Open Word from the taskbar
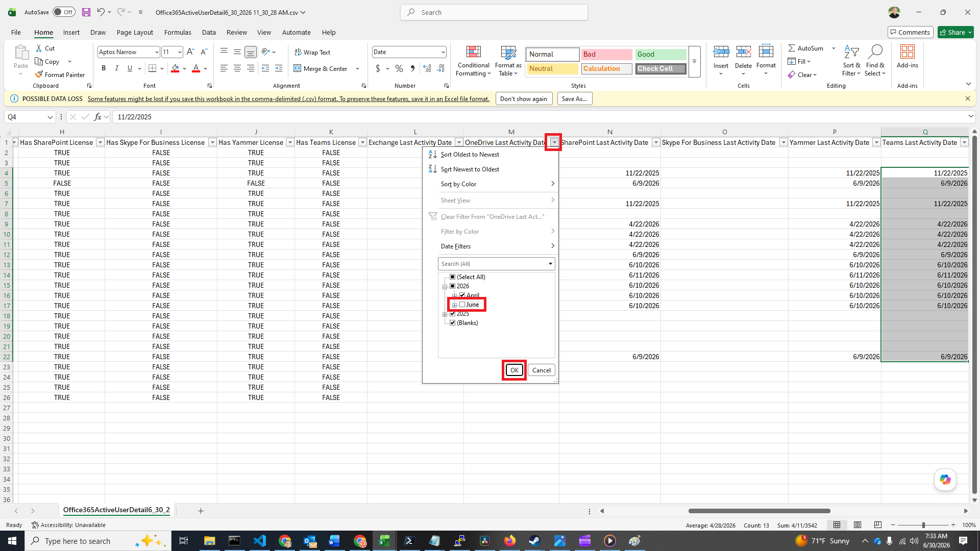 coord(334,541)
